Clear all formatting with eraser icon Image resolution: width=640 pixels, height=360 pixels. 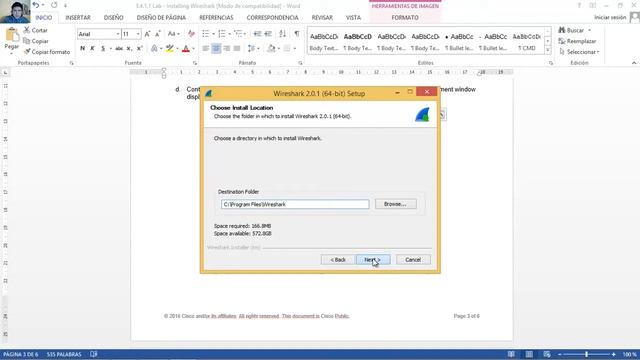(x=191, y=34)
